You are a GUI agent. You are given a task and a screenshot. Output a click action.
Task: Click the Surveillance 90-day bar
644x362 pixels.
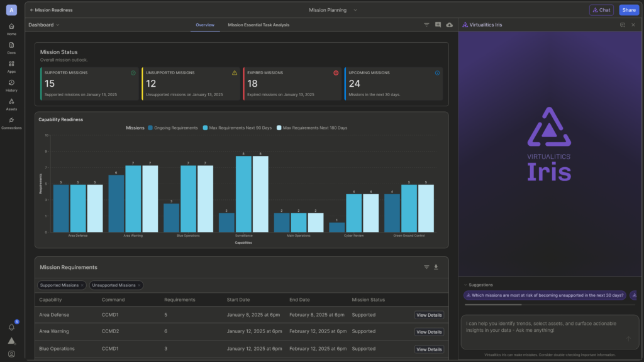coord(243,194)
